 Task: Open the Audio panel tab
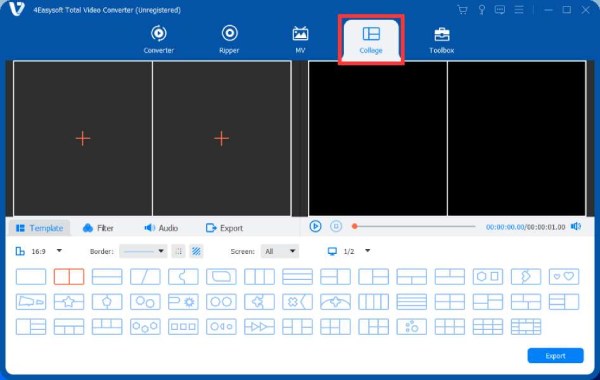pyautogui.click(x=161, y=228)
